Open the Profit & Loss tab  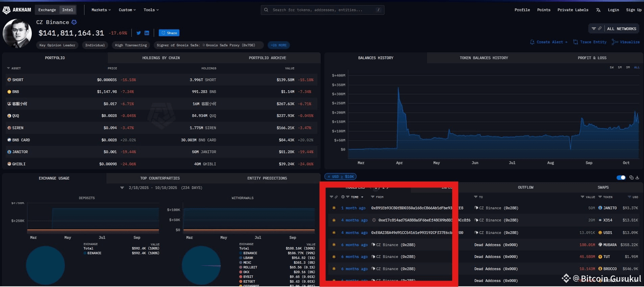point(592,58)
